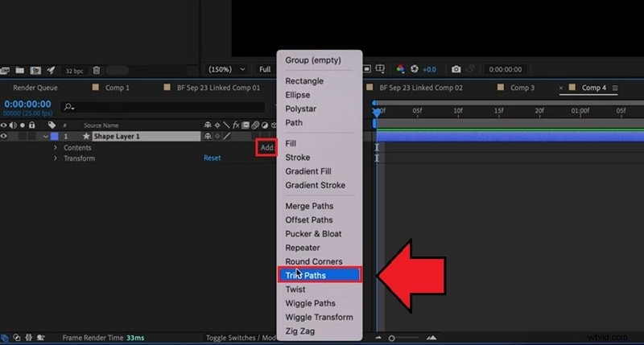Zoom in timeline with large mountains icon

pyautogui.click(x=431, y=338)
